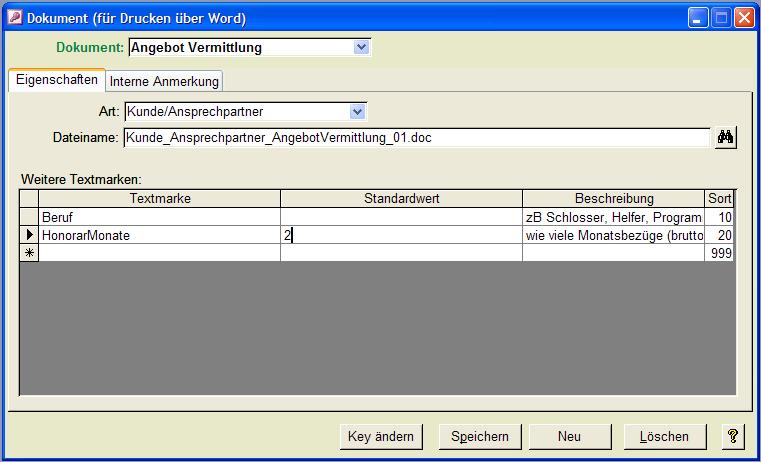Screen dimensions: 761x462
Task: Maximize the Dokument window
Action: coord(721,18)
